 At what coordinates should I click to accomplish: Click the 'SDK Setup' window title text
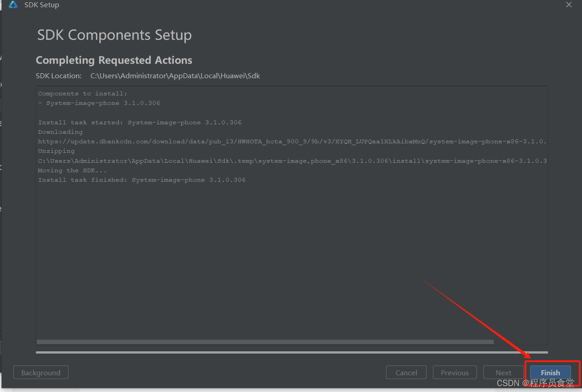(42, 5)
